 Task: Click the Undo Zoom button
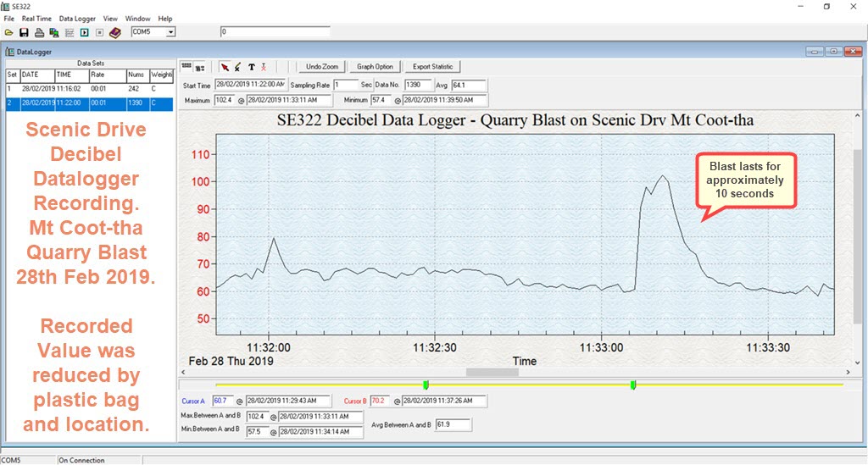tap(321, 67)
